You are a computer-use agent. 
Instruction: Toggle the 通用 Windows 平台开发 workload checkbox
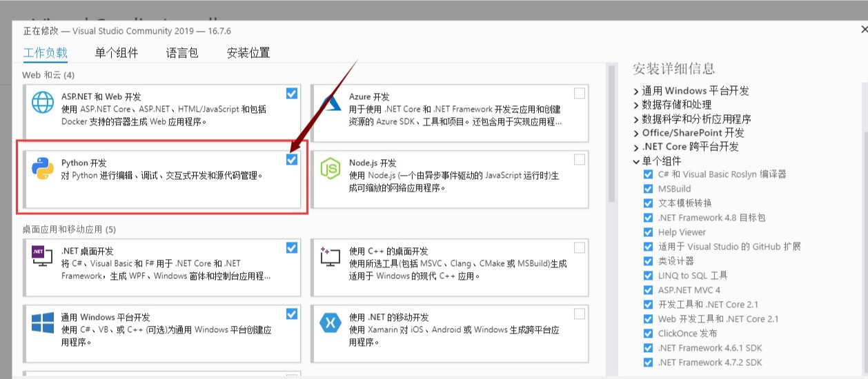tap(292, 314)
